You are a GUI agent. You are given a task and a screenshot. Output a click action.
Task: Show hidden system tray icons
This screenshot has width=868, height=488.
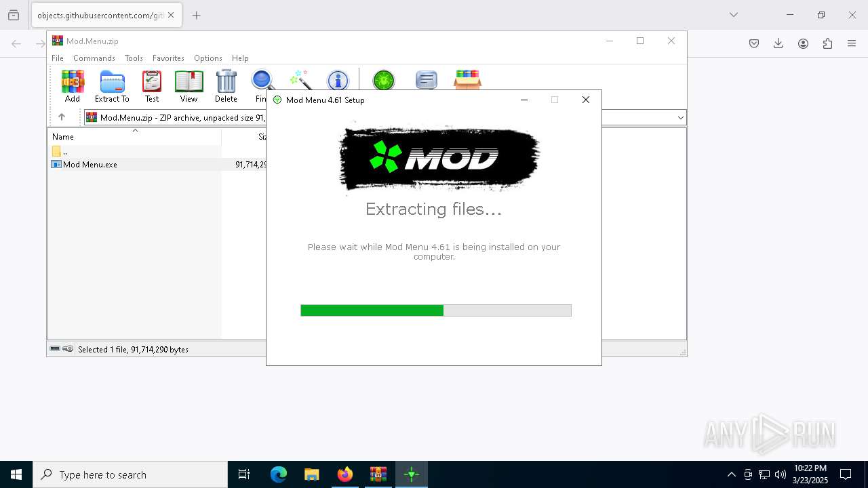[x=731, y=474]
